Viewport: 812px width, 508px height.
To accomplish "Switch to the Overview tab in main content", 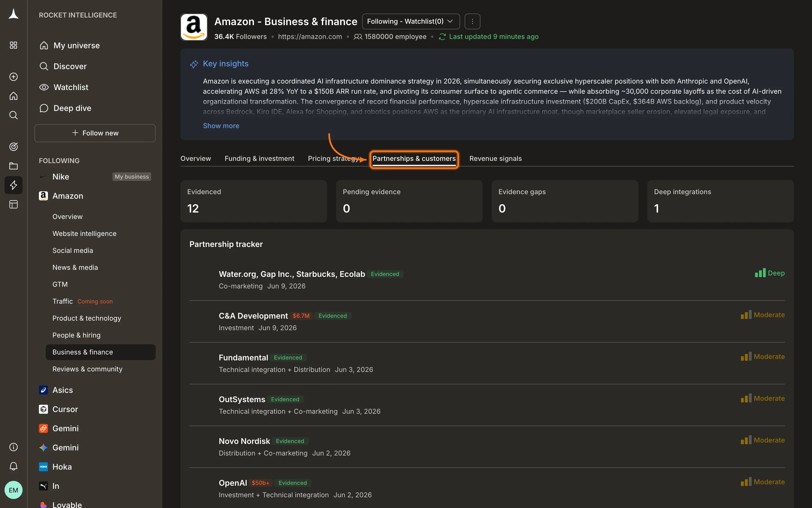I will (x=196, y=159).
